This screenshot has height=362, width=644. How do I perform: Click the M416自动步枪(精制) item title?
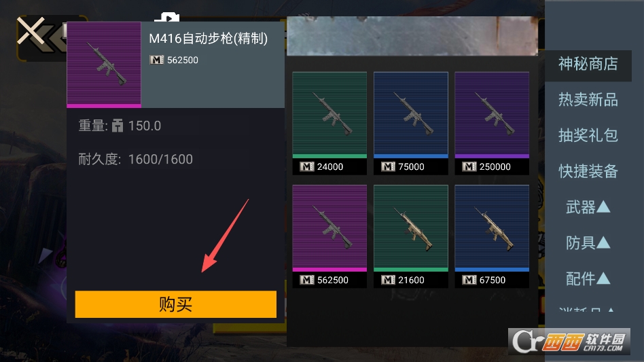209,39
